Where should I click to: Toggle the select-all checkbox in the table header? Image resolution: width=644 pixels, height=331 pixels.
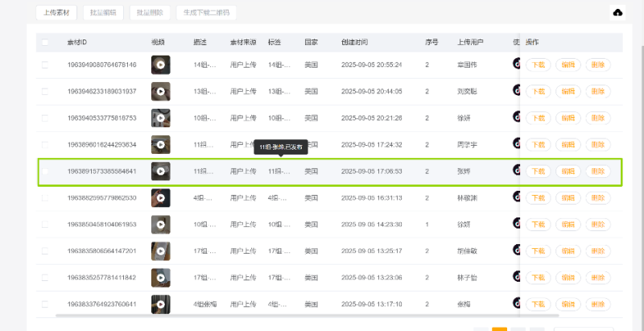pyautogui.click(x=45, y=42)
